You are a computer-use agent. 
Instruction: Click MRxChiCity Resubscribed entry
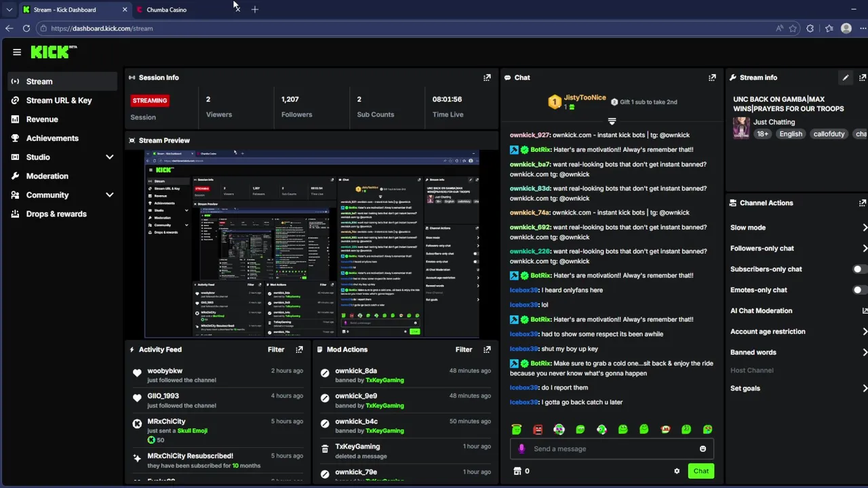217,461
